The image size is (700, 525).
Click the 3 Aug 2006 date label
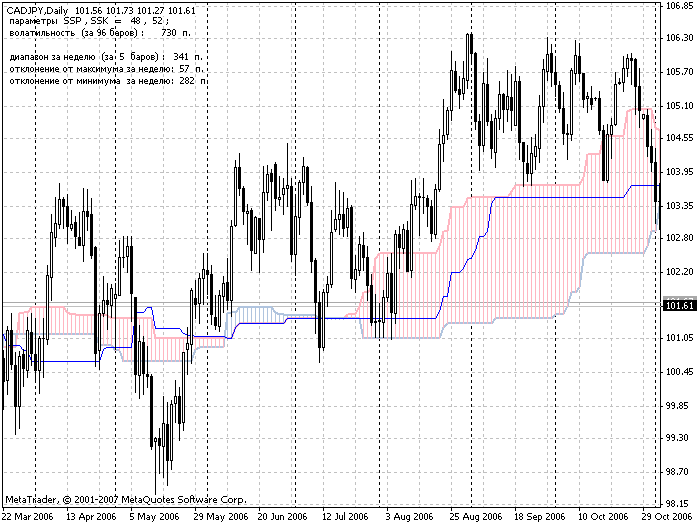(409, 517)
